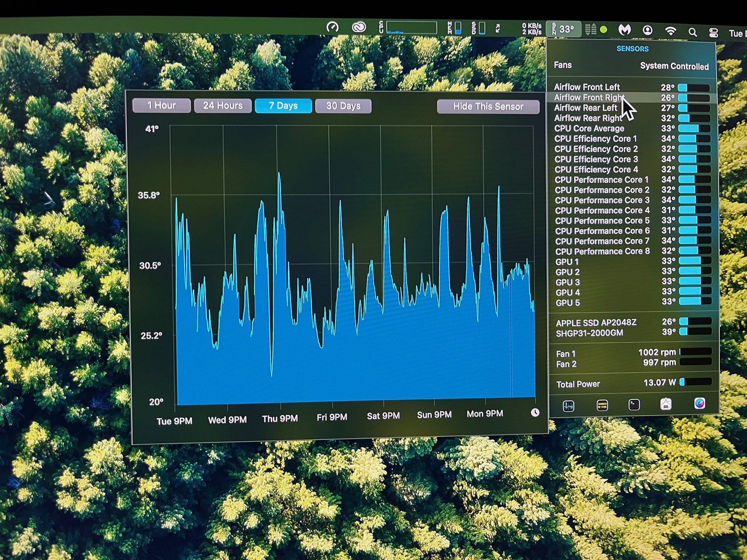Image resolution: width=747 pixels, height=560 pixels.
Task: Open Activity Monitor icon in sensors panel
Action: pos(568,406)
